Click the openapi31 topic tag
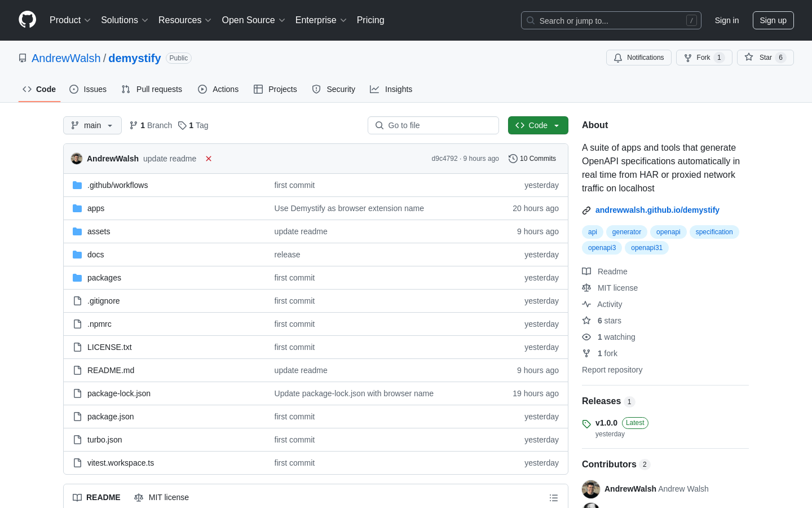Image resolution: width=812 pixels, height=508 pixels. tap(647, 248)
